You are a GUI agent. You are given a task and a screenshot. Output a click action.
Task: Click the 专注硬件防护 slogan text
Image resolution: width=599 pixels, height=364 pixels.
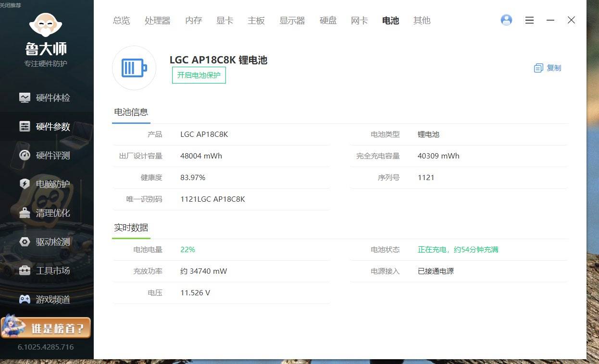point(46,64)
